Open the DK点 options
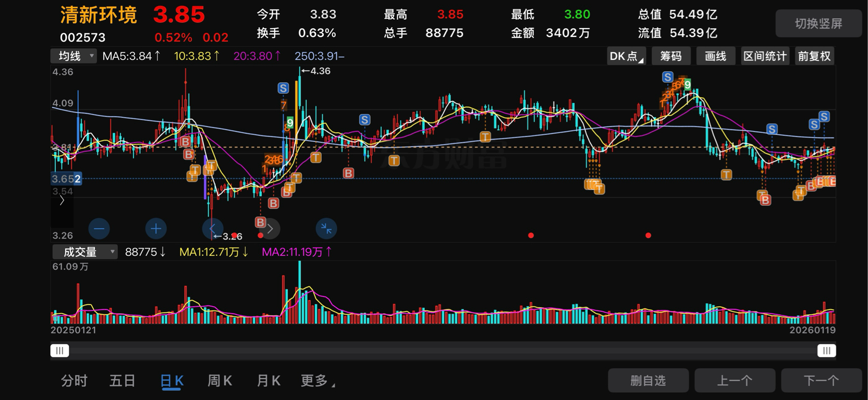 point(627,56)
